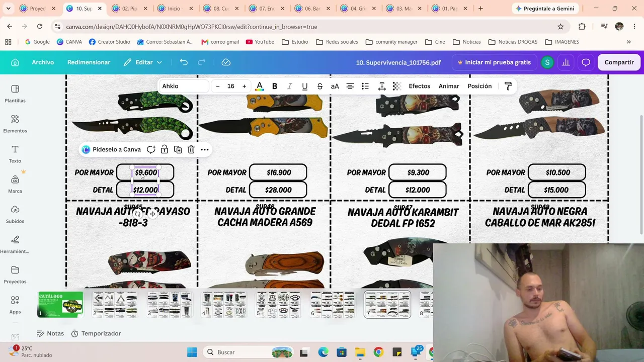Click Iniciar mi prueba gratis
This screenshot has height=362, width=644.
point(494,62)
